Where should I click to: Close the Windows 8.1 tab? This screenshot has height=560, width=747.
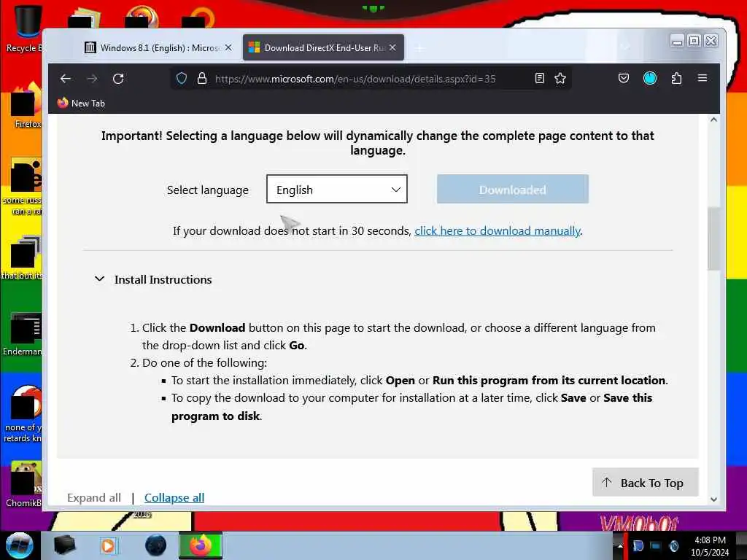click(228, 47)
